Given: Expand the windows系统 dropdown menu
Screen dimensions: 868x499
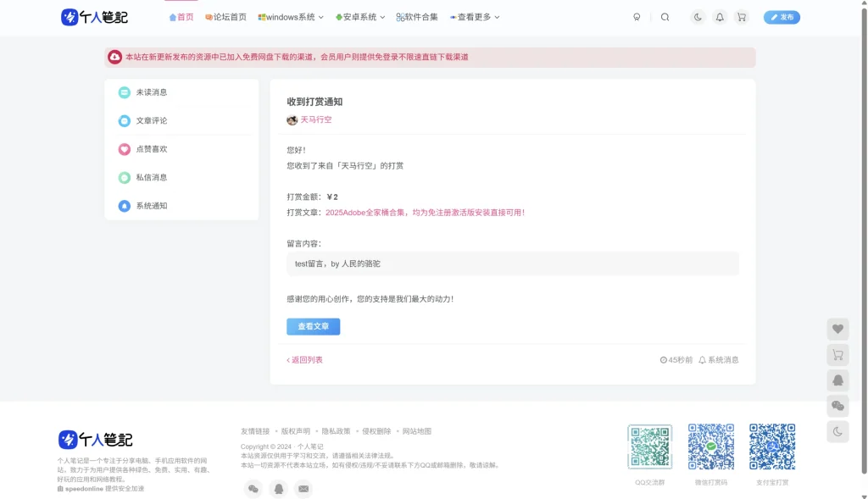Looking at the screenshot, I should point(290,16).
